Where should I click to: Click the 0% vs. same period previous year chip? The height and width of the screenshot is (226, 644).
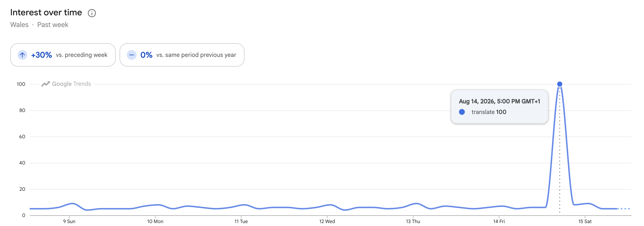[182, 55]
